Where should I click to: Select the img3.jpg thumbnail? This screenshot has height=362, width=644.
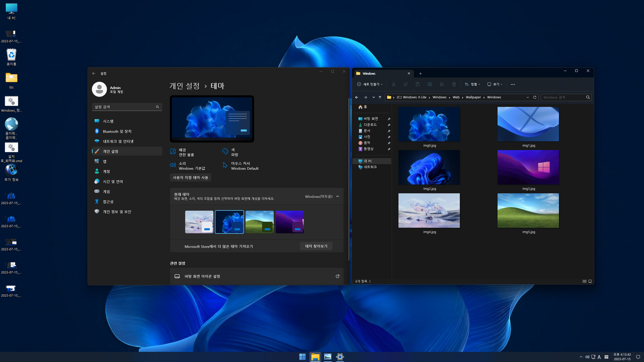528,167
